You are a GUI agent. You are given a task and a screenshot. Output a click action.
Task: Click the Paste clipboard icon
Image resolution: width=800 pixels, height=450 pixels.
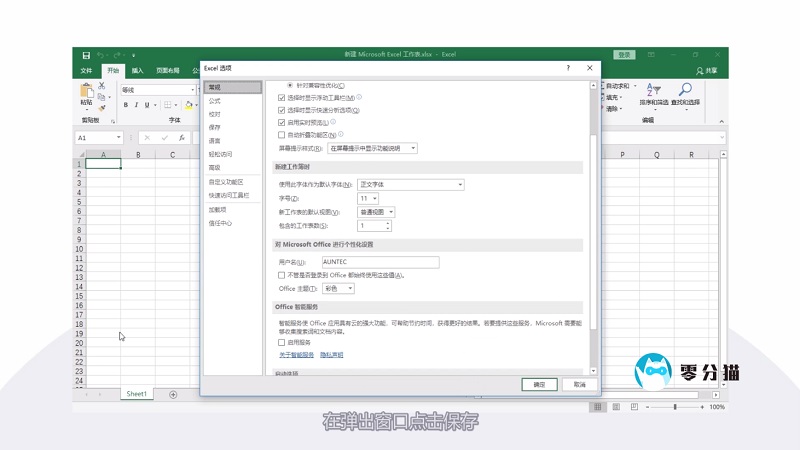[x=86, y=93]
